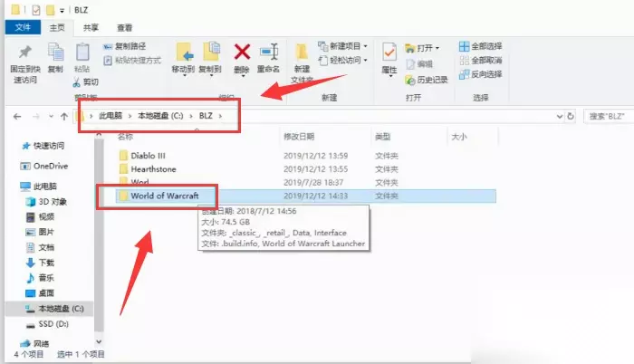This screenshot has height=364, width=634.
Task: Click the Refresh button next to address bar
Action: pyautogui.click(x=571, y=117)
